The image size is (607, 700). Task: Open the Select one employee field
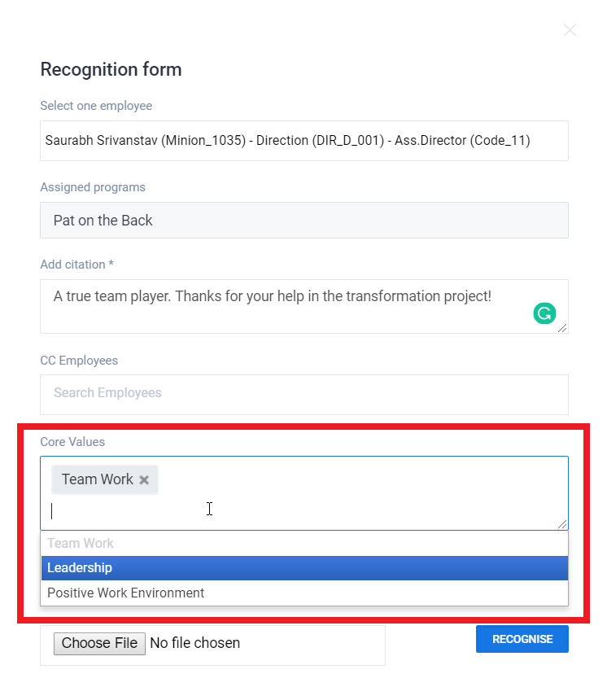pos(303,141)
